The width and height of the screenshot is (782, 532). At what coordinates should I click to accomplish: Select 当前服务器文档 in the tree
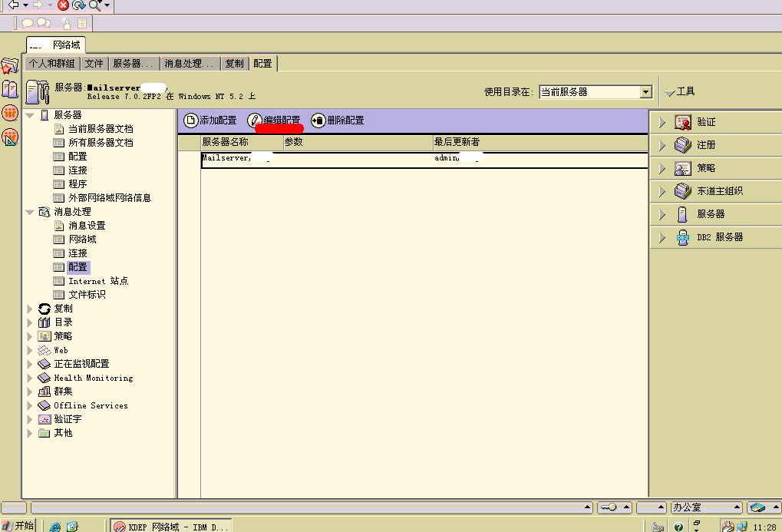click(x=100, y=129)
